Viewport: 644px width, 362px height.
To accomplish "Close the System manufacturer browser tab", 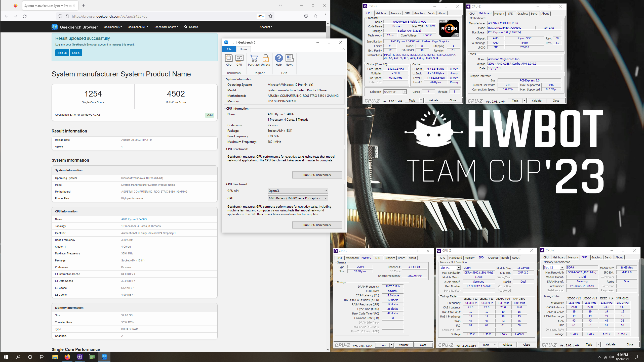I will click(x=74, y=6).
